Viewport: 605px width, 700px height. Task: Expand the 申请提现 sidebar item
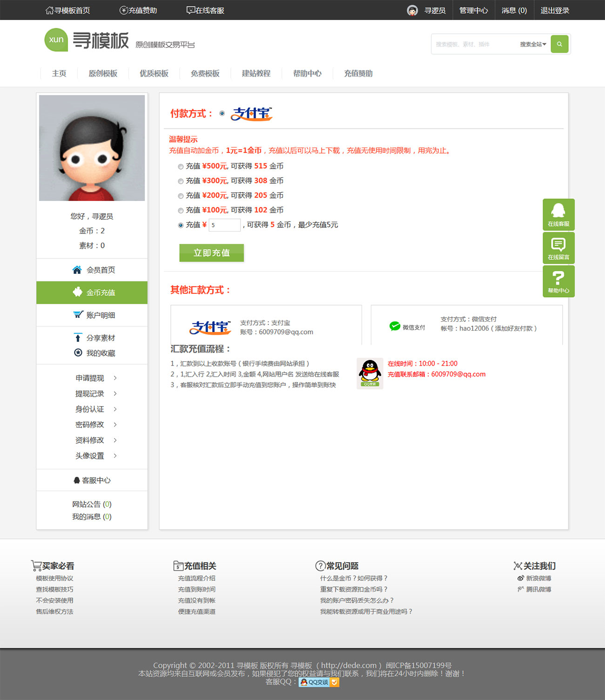[96, 378]
